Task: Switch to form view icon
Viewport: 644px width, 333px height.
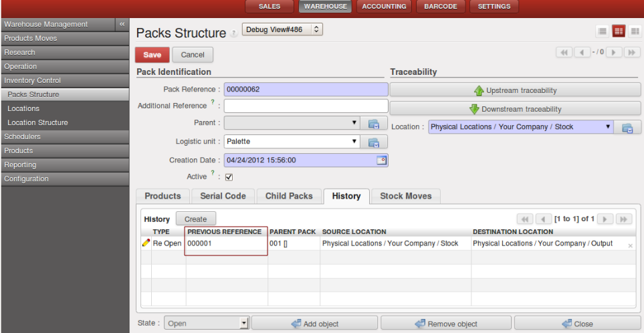Action: [619, 31]
